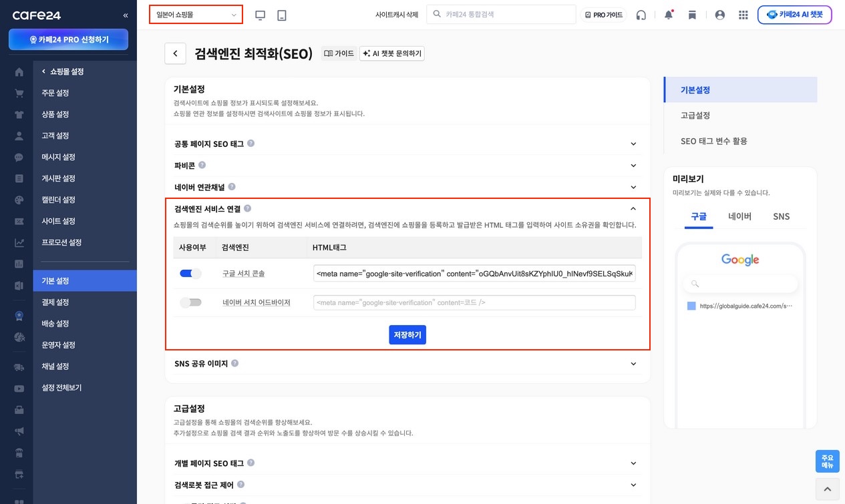The height and width of the screenshot is (504, 845).
Task: Collapse the 검색엔진 서비스 연결 section
Action: (633, 209)
